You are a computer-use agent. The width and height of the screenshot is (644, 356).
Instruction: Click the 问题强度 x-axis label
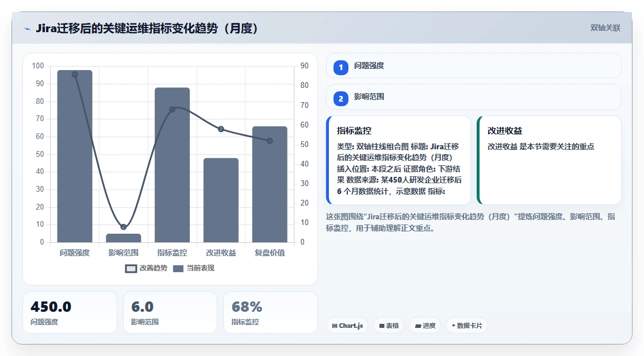pyautogui.click(x=75, y=253)
